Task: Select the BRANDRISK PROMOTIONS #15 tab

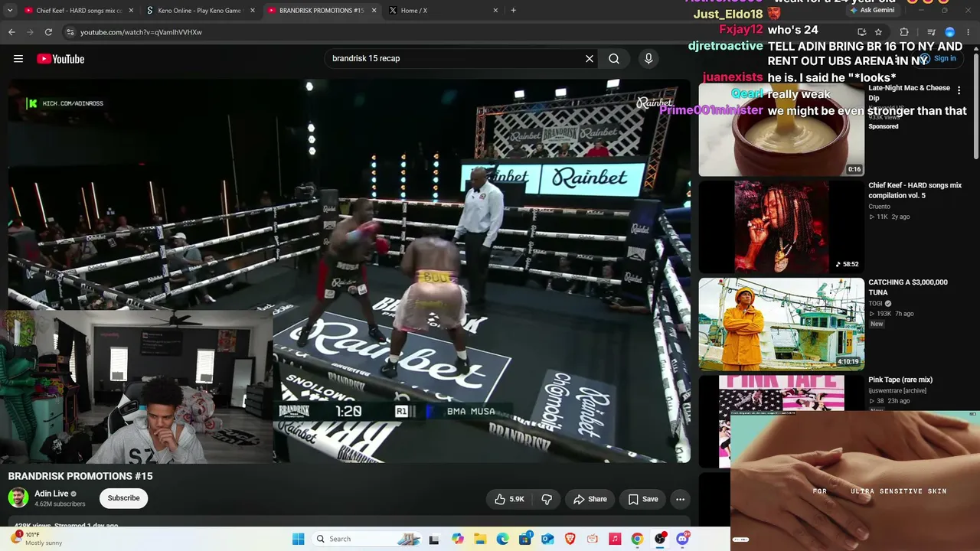Action: click(x=322, y=11)
